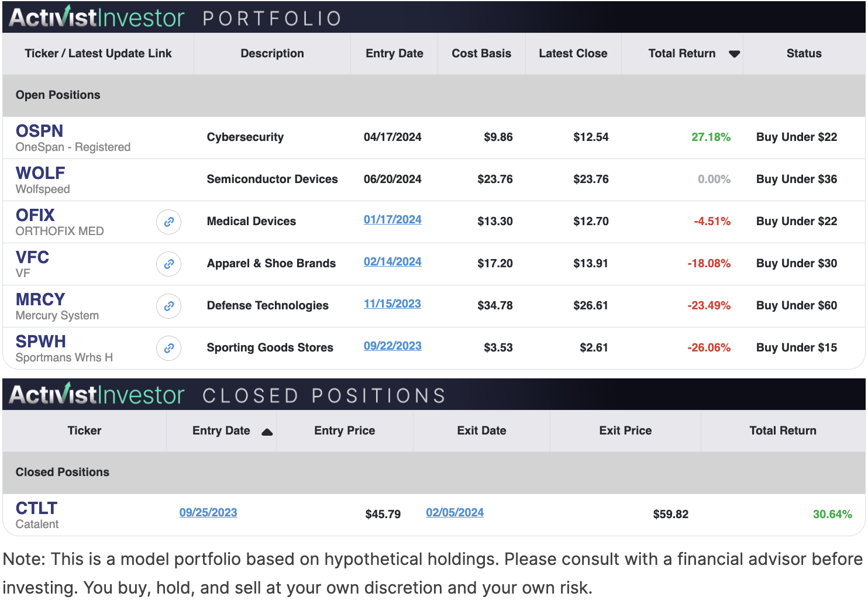The width and height of the screenshot is (868, 600).
Task: Click the Exit Price column header
Action: coord(625,431)
